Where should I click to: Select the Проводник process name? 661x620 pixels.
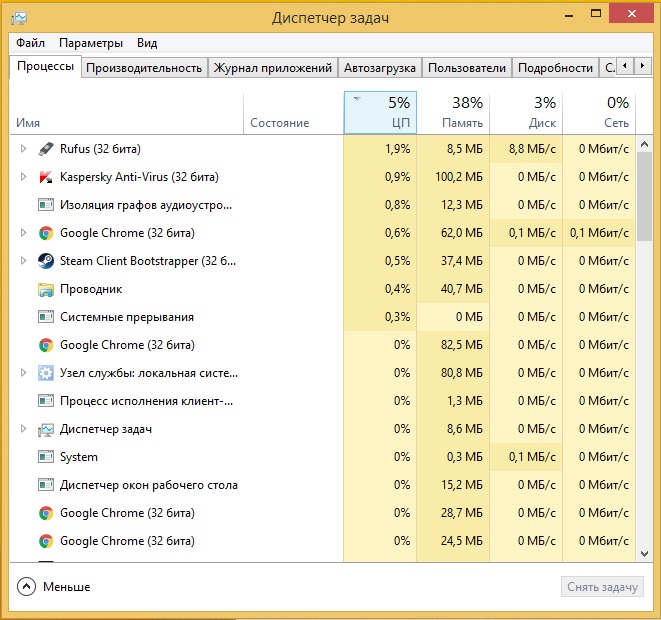(91, 289)
